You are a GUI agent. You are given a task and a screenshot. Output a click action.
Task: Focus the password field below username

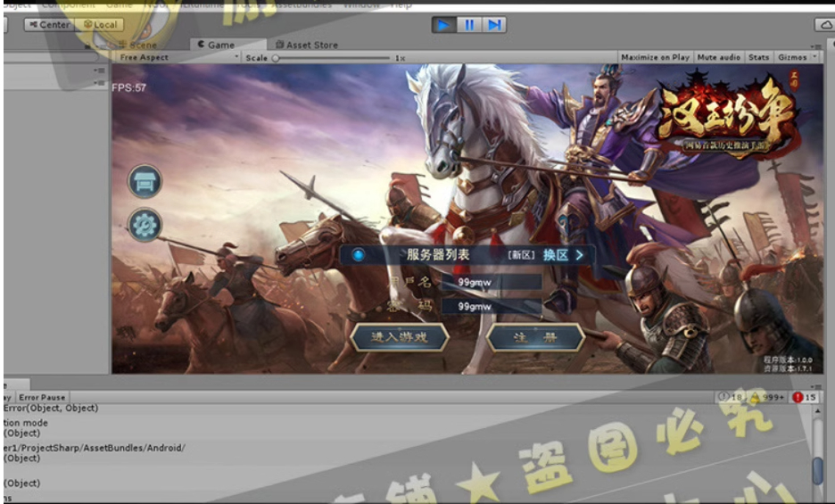tap(492, 306)
